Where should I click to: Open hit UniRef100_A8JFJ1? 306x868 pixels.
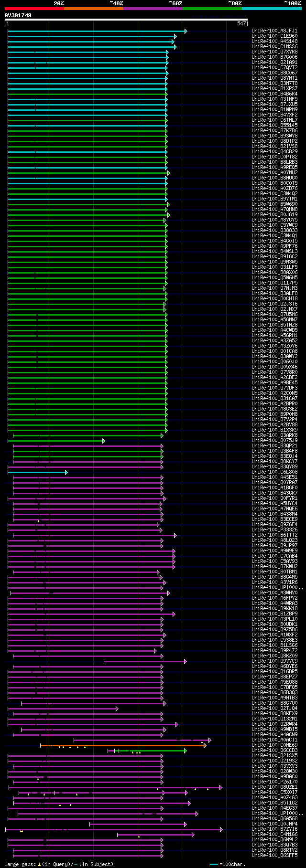click(274, 31)
